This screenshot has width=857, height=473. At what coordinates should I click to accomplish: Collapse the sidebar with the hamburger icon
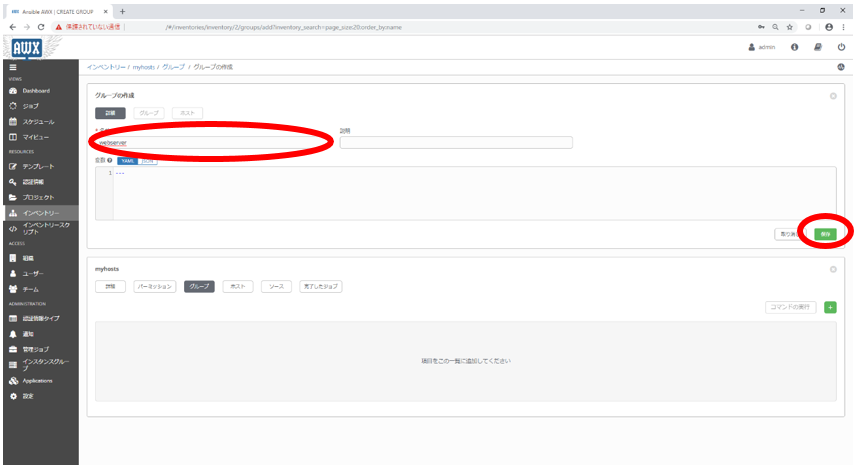point(12,66)
